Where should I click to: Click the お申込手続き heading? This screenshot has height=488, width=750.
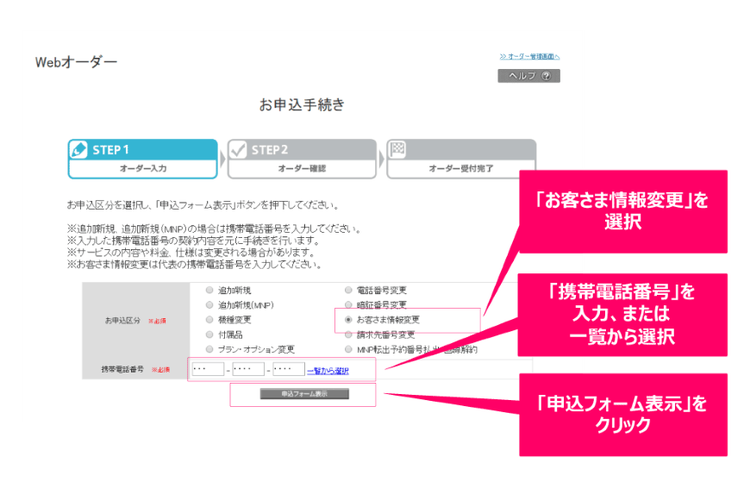click(x=302, y=104)
